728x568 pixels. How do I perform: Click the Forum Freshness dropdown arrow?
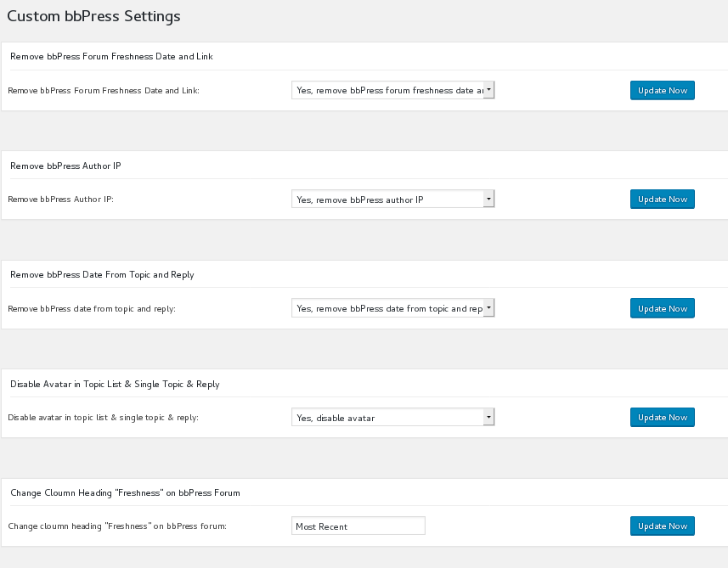(x=489, y=90)
